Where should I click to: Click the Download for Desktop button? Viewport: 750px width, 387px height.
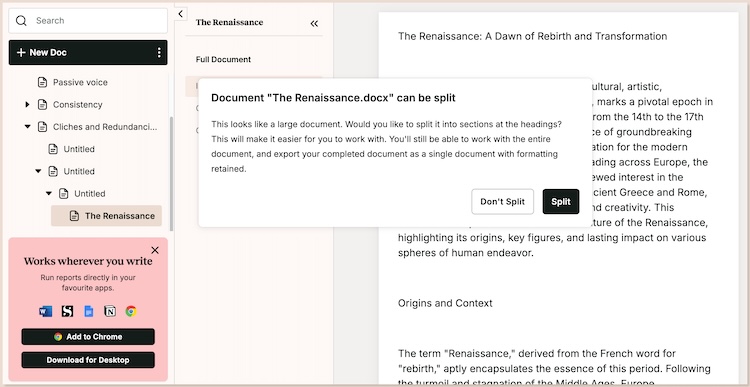click(x=88, y=360)
